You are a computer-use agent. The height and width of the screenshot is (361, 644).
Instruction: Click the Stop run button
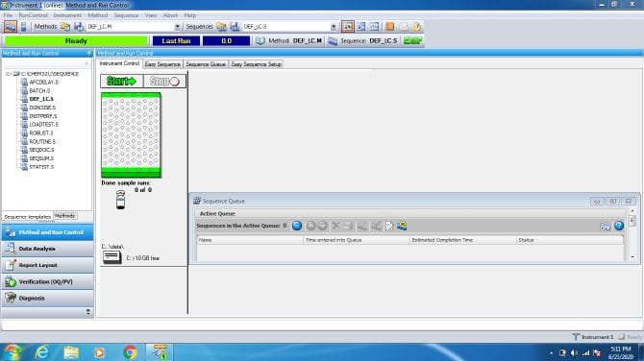click(x=164, y=82)
